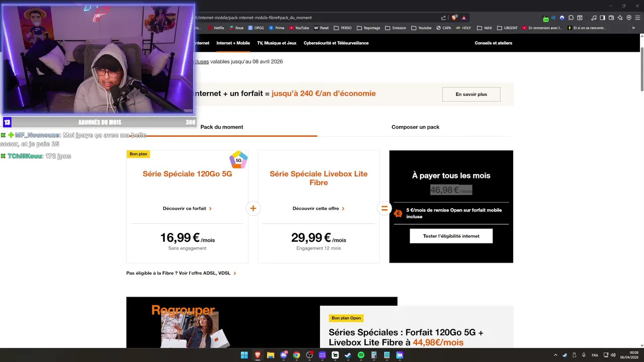Select the Internet + Mobile nav item
Screen dimensions: 644x362
pos(233,43)
